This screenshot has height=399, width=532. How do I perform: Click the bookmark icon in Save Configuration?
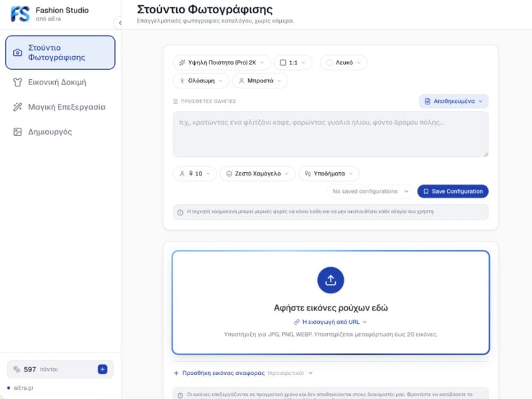coord(426,192)
